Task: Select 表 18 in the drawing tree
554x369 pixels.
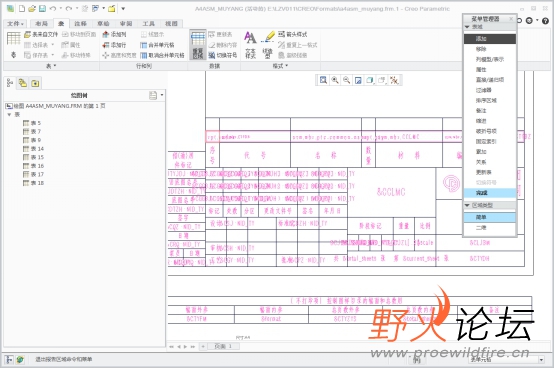Action: pyautogui.click(x=34, y=183)
